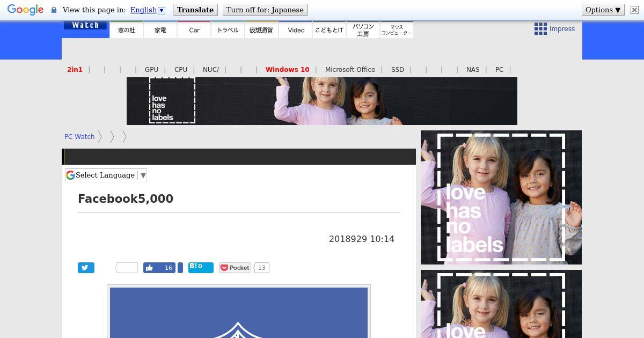Open the Windows 10 topic link

(x=287, y=69)
